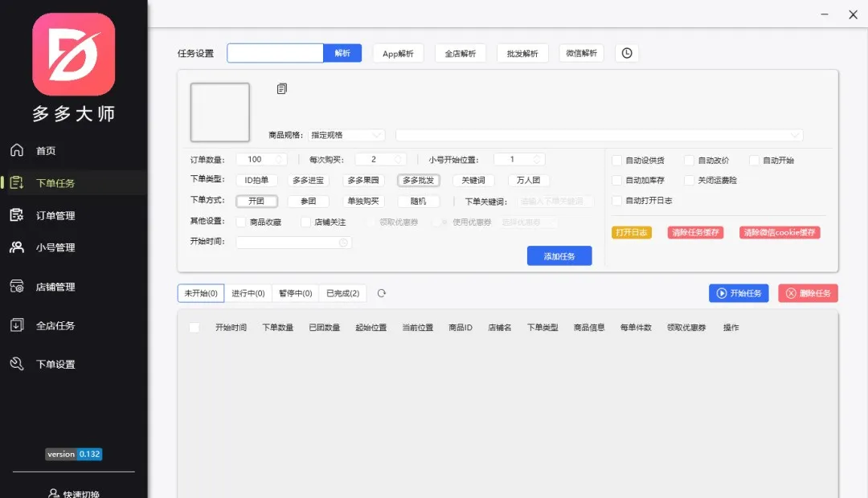868x498 pixels.
Task: Open the wide product spec dropdown
Action: 599,135
